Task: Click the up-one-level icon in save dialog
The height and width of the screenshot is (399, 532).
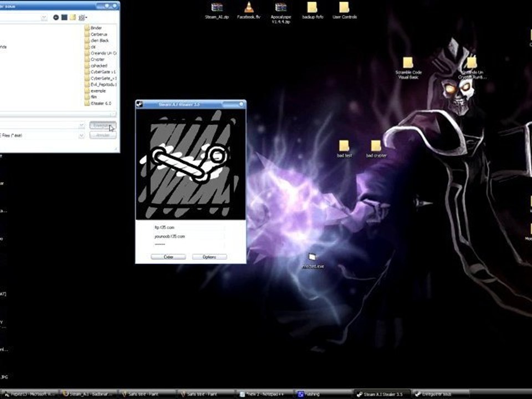Action: [x=64, y=17]
